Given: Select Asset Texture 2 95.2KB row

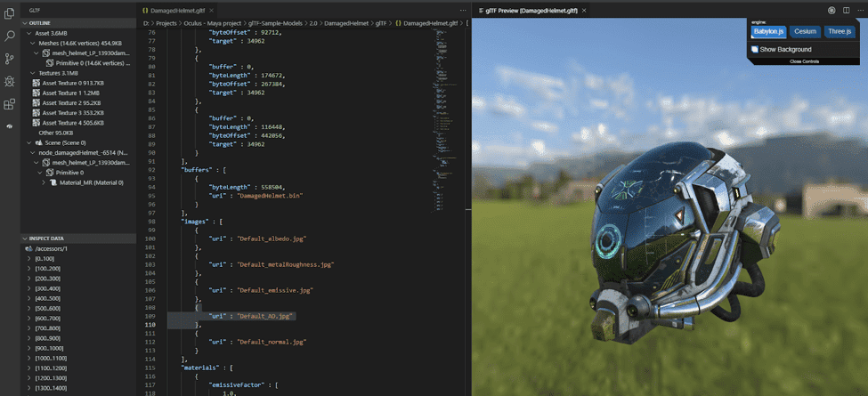Looking at the screenshot, I should [78, 103].
